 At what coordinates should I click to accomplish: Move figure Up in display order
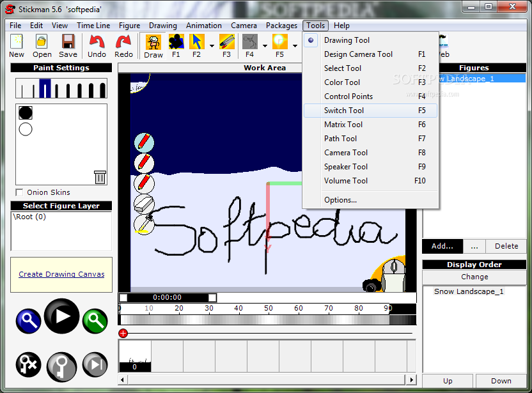pos(448,381)
